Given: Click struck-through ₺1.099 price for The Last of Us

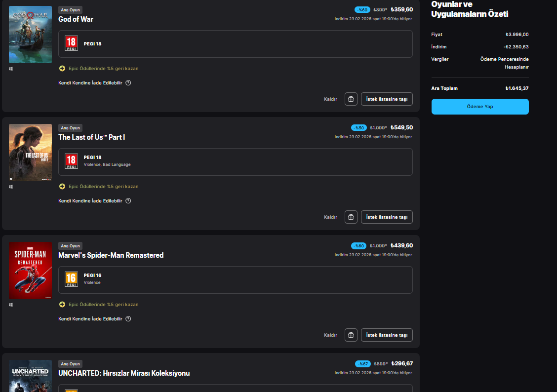Looking at the screenshot, I should coord(378,128).
